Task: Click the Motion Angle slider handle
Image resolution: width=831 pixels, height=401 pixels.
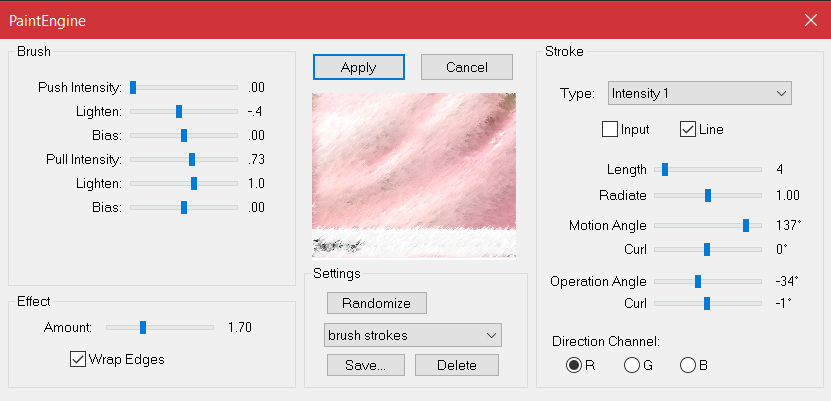Action: pyautogui.click(x=746, y=225)
